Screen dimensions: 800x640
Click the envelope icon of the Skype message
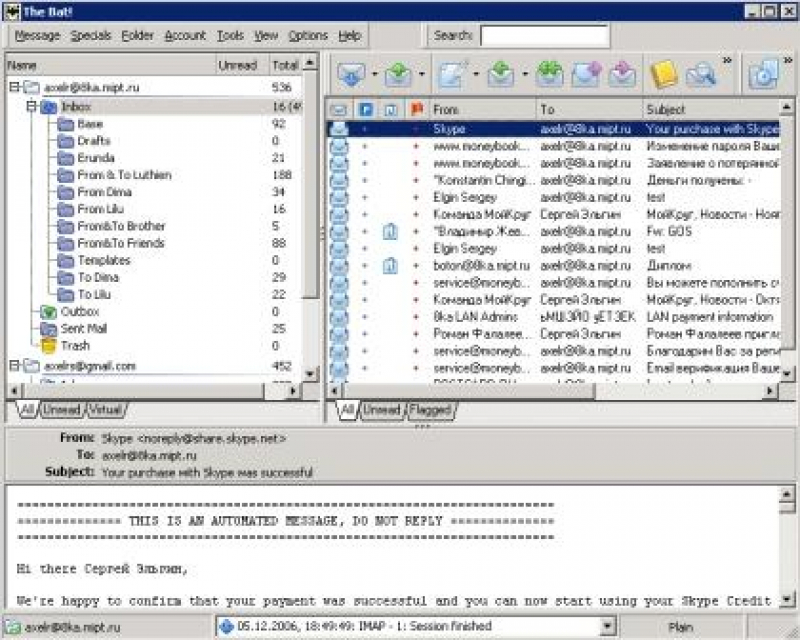(x=339, y=129)
